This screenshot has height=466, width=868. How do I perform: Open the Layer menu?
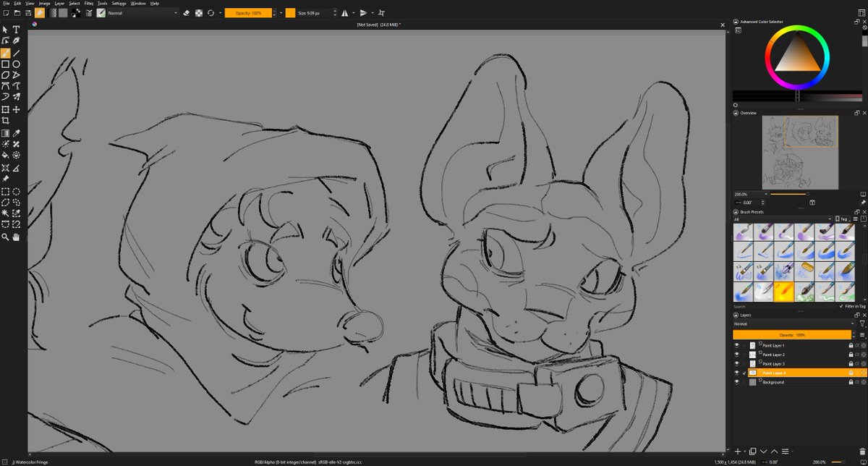59,3
